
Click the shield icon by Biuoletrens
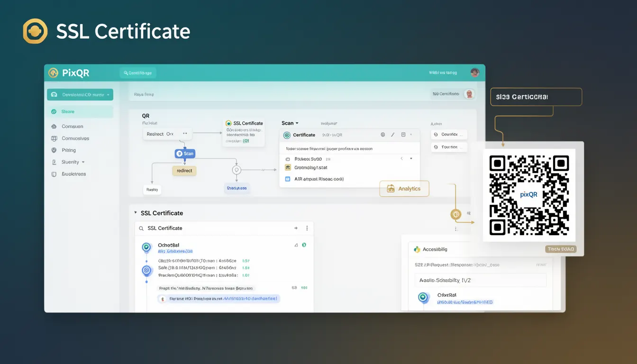[54, 174]
